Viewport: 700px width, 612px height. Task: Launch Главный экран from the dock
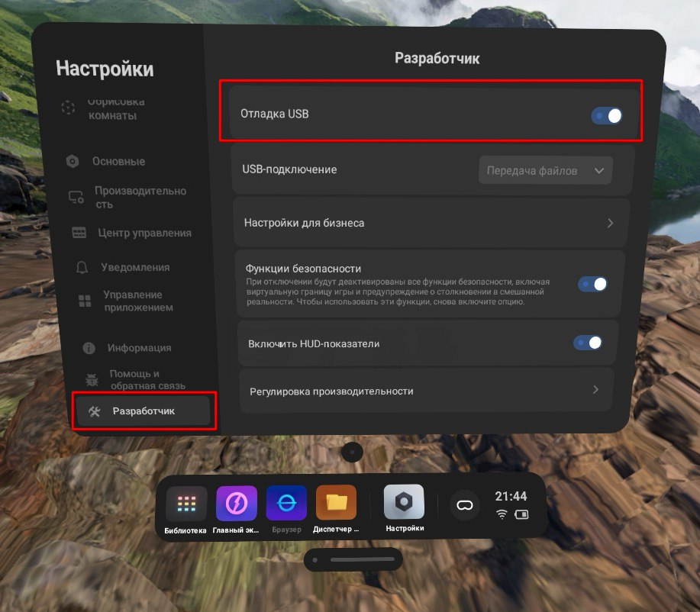[x=236, y=504]
